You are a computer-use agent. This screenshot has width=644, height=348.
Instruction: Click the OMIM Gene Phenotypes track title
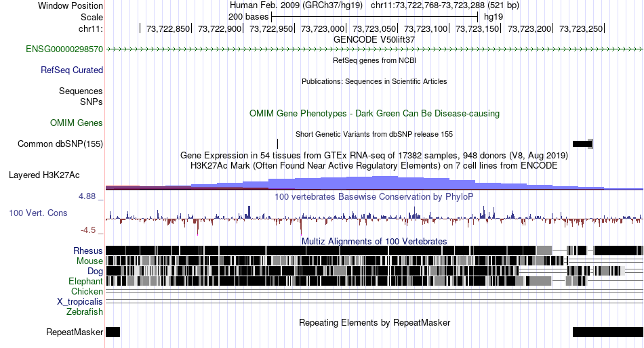point(374,113)
